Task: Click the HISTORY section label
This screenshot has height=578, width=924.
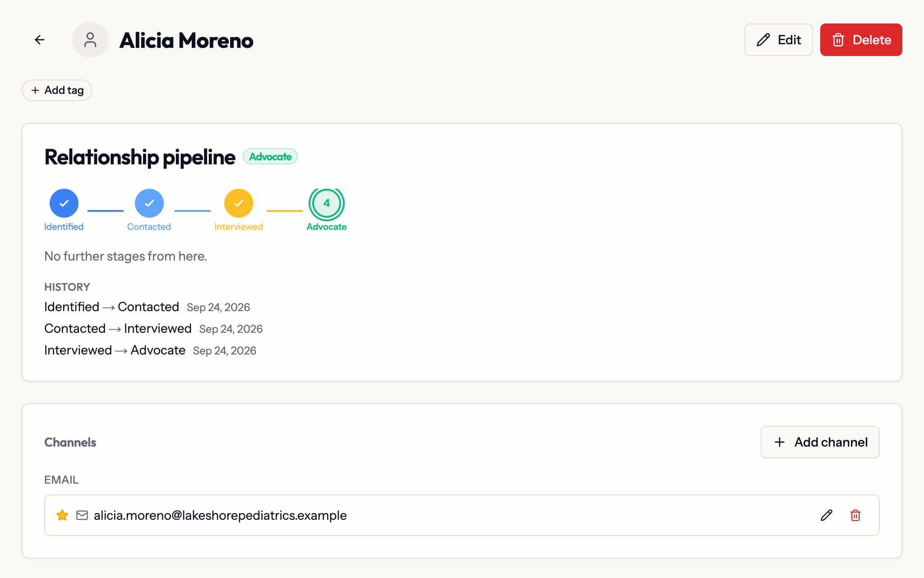Action: [x=67, y=287]
